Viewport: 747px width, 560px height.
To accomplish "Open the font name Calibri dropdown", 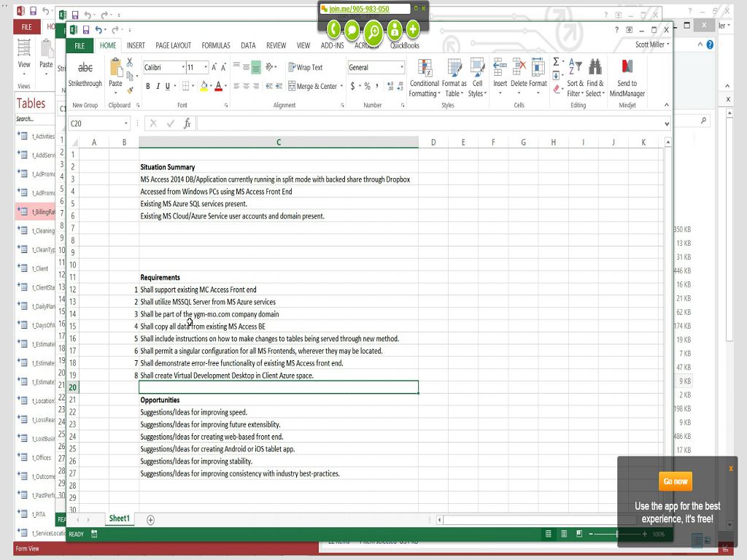I will 182,67.
